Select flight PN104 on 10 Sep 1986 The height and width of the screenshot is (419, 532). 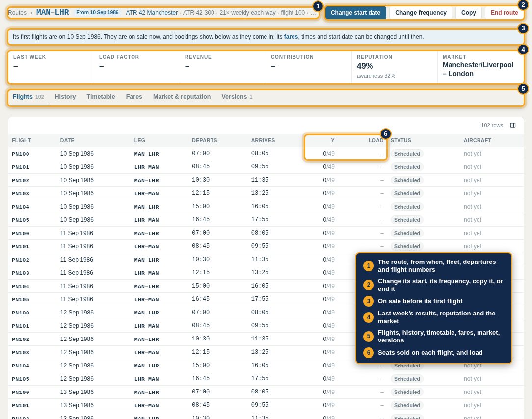click(266, 206)
